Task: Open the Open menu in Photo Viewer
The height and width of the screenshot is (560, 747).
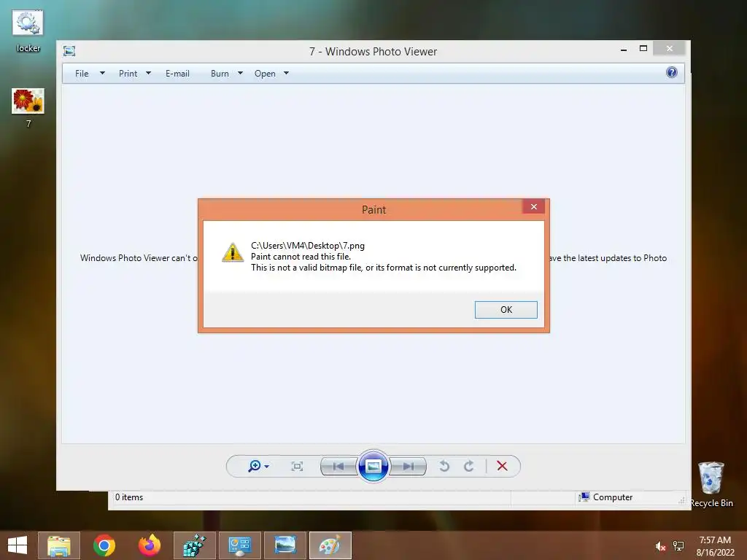Action: [265, 74]
